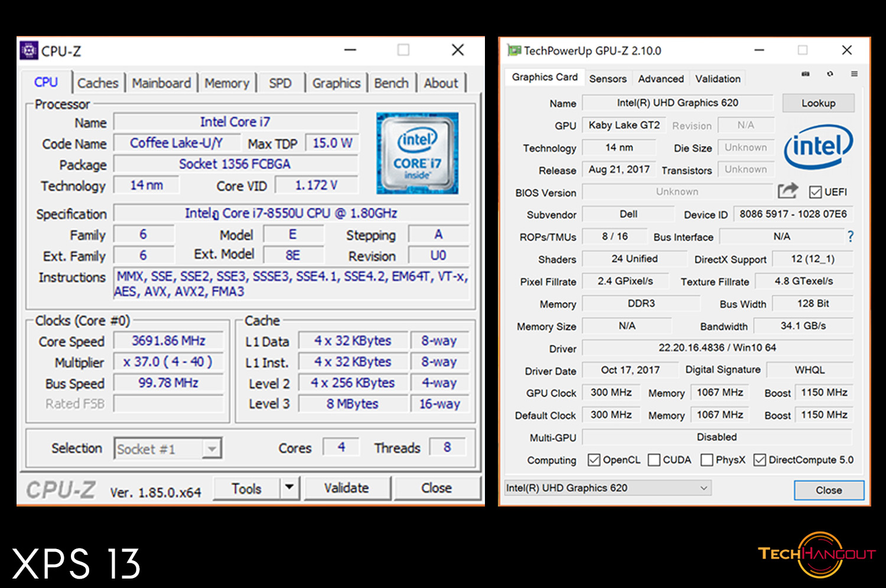Click the GPU-Z screenshot camera icon

click(x=805, y=74)
